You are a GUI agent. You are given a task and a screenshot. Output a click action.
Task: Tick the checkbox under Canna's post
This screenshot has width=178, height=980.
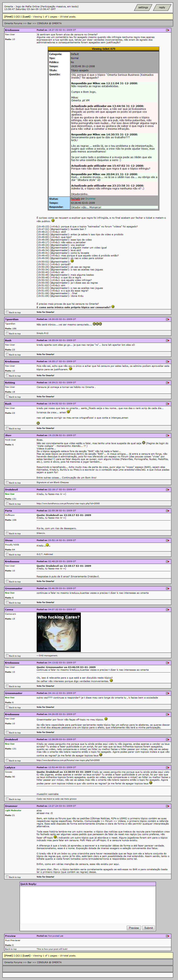(7, 655)
